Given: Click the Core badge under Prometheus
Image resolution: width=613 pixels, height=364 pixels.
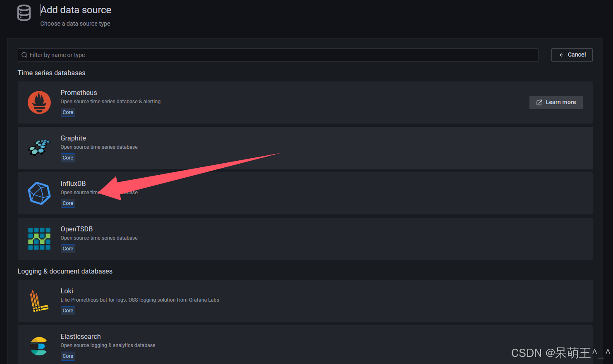Looking at the screenshot, I should pyautogui.click(x=68, y=112).
